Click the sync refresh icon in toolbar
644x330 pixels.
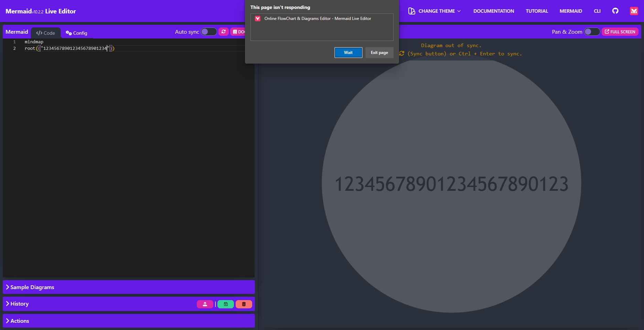[x=223, y=32]
